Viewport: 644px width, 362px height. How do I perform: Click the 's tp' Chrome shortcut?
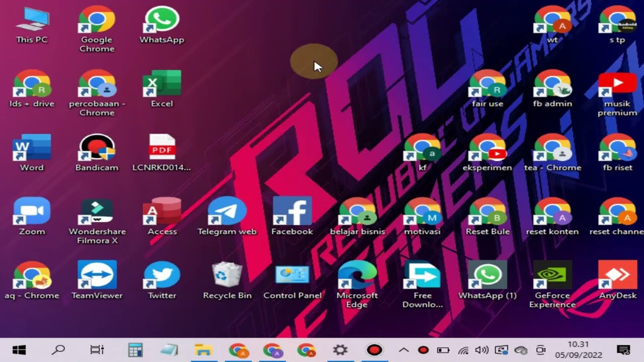point(617,25)
